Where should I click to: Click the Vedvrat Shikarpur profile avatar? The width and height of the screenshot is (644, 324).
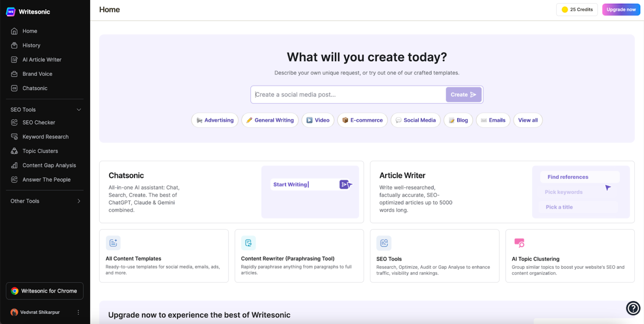click(14, 312)
